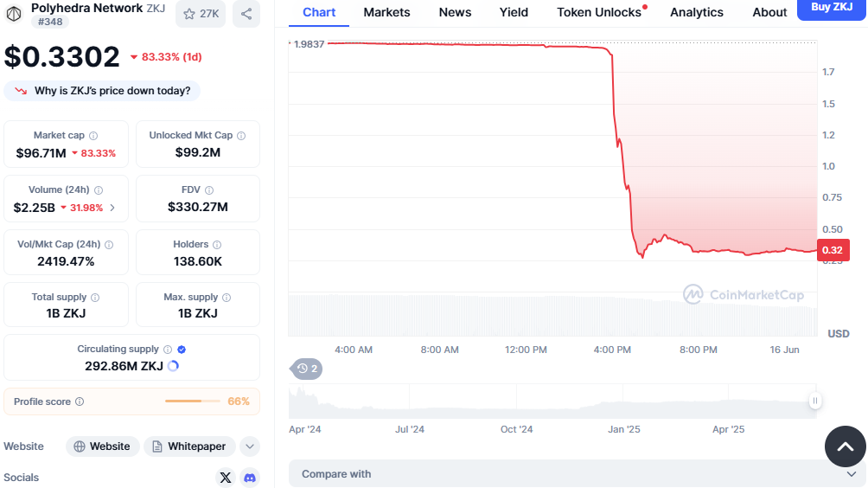Click the Market cap info icon
Screen dimensions: 868x488
93,136
